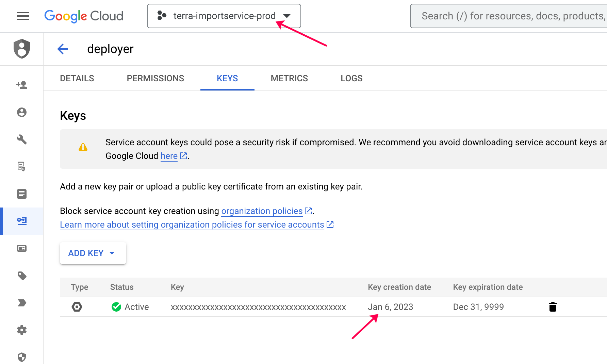The height and width of the screenshot is (364, 607).
Task: Open the Settings gear sidebar icon
Action: pyautogui.click(x=22, y=330)
